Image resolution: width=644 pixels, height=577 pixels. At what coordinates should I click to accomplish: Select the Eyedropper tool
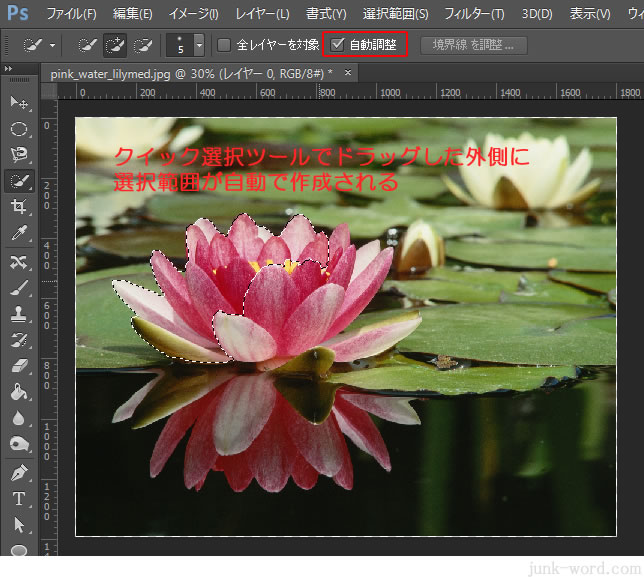tap(19, 232)
